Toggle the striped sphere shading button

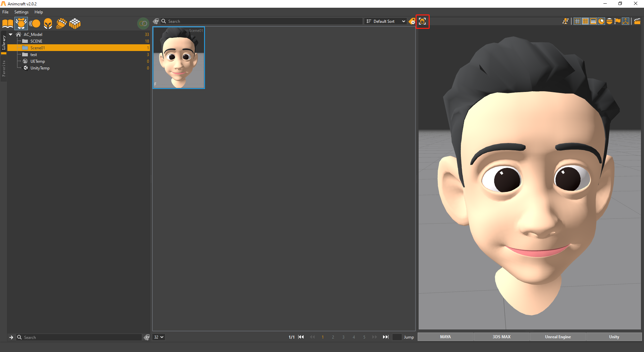609,21
